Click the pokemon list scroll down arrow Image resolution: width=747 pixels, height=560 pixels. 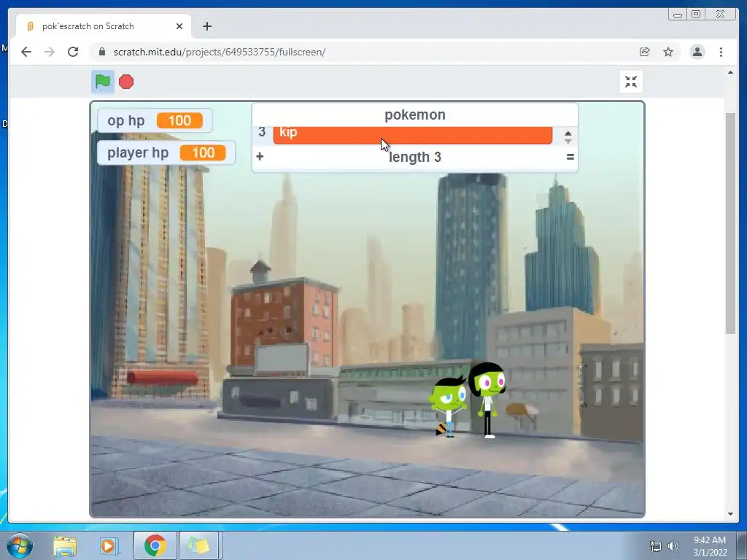tap(568, 141)
